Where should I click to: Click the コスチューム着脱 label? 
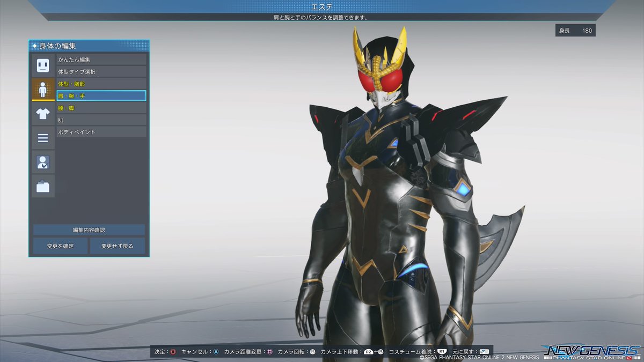click(x=411, y=352)
